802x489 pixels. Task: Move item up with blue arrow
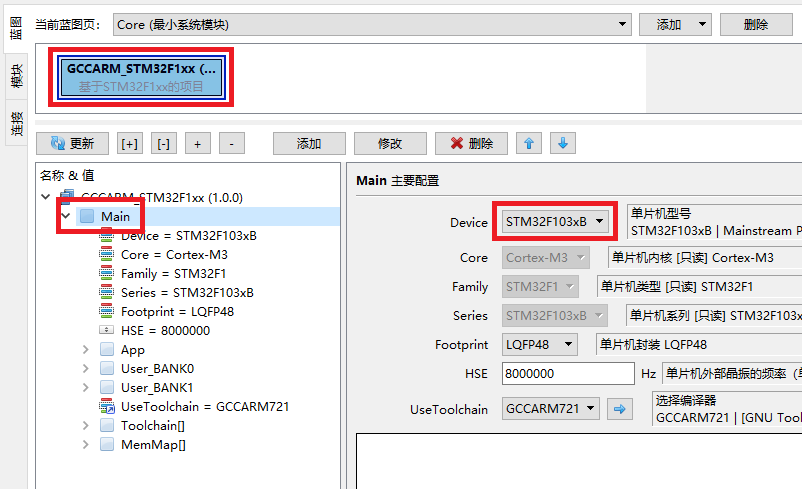pyautogui.click(x=529, y=144)
